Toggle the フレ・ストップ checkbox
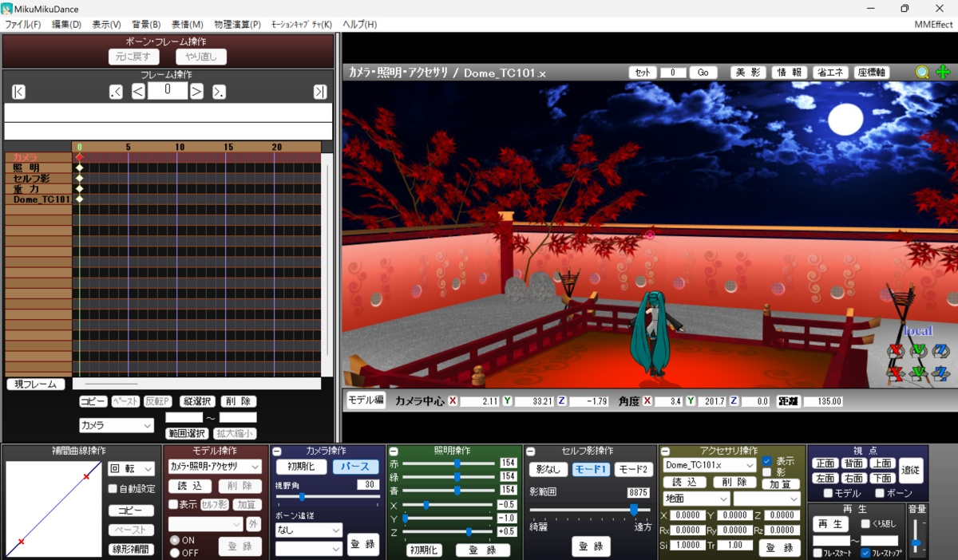 pyautogui.click(x=865, y=553)
